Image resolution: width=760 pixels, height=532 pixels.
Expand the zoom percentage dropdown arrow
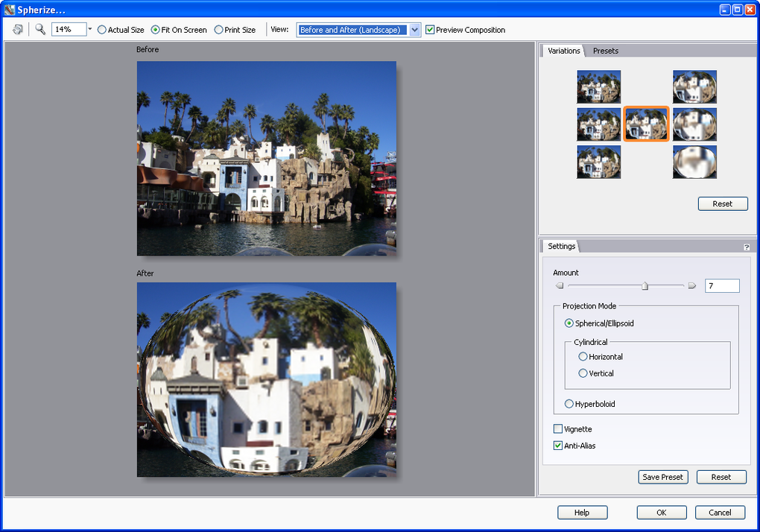tap(90, 30)
